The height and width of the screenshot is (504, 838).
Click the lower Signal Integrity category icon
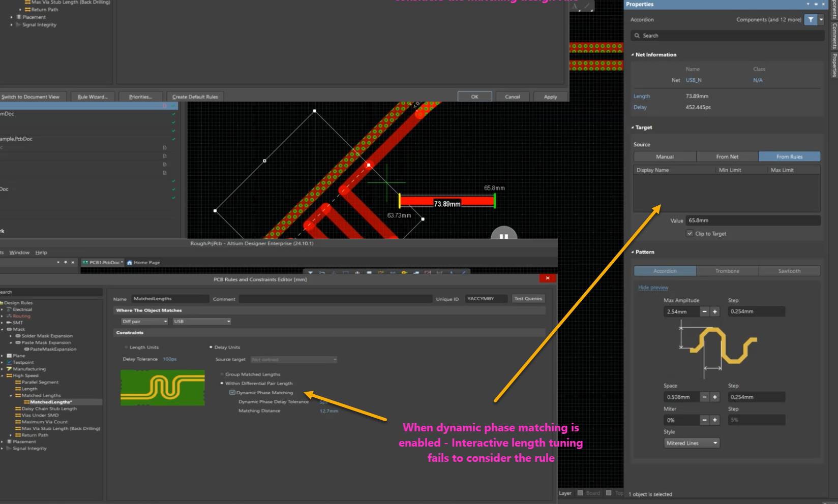9,448
